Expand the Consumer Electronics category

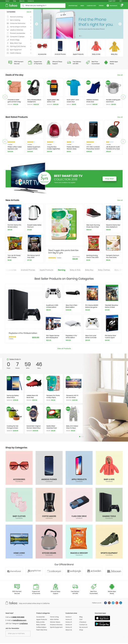(19, 23)
